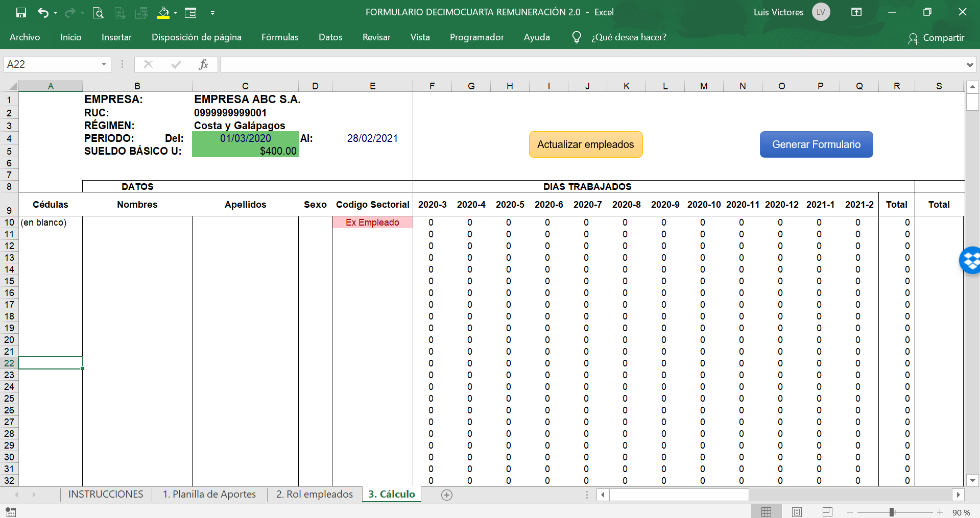This screenshot has height=518, width=980.
Task: Open the Insert Function fx dialog
Action: 203,64
